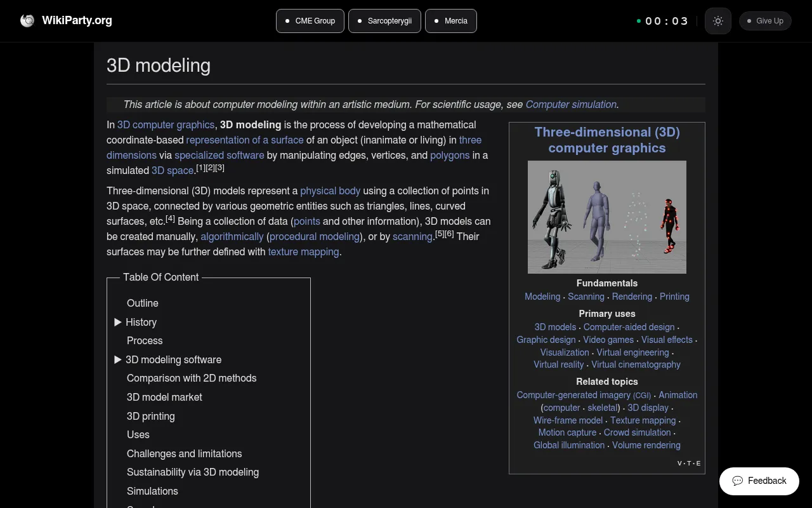Click the 3D figures infobox image
Screen dimensions: 812x508
tap(607, 217)
